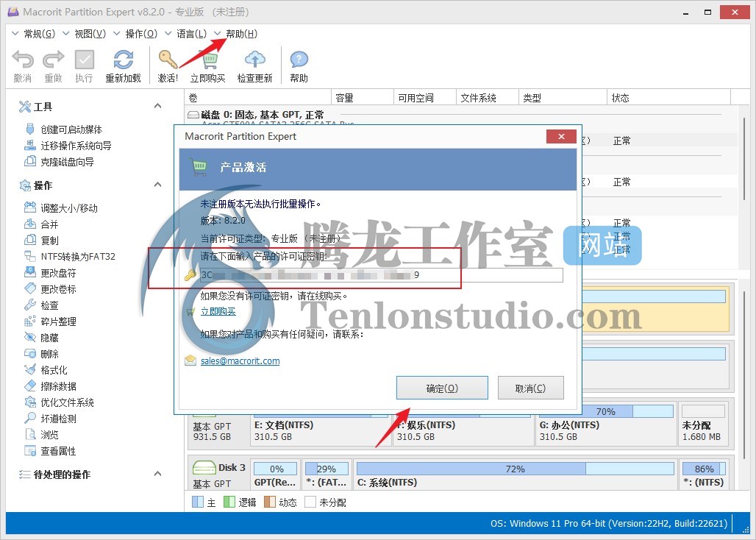756x540 pixels.
Task: Close the product activation dialog
Action: point(560,137)
